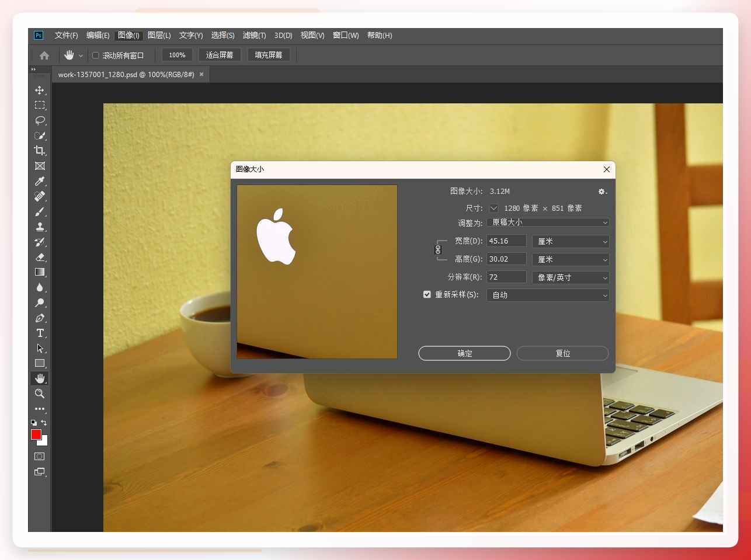Open the 图像(I) menu
Screen dimensions: 751x560
pos(128,36)
